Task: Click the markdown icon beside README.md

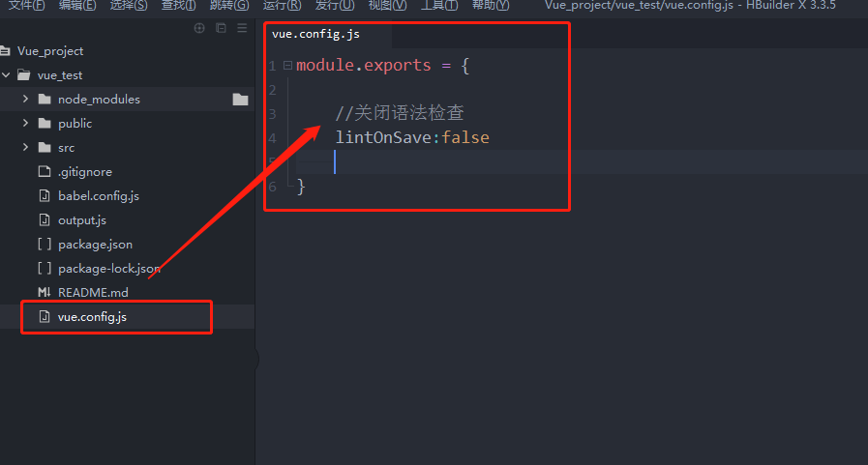Action: pyautogui.click(x=45, y=292)
